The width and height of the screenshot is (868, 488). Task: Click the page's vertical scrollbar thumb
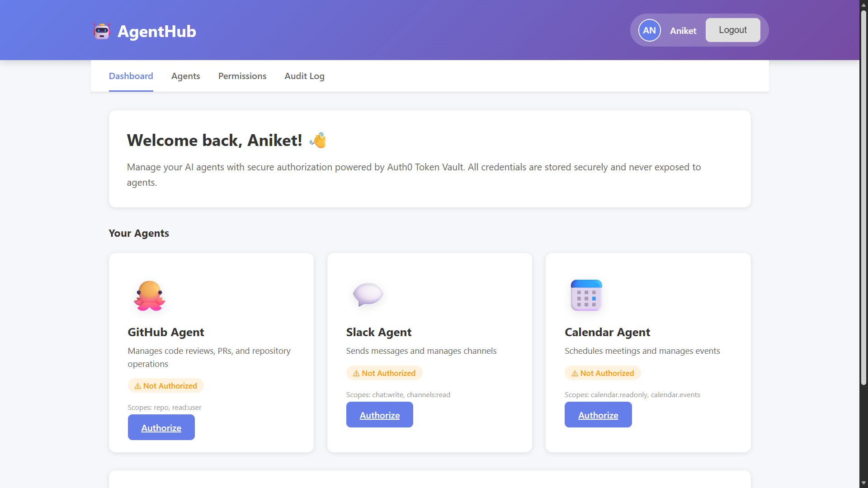click(x=863, y=197)
